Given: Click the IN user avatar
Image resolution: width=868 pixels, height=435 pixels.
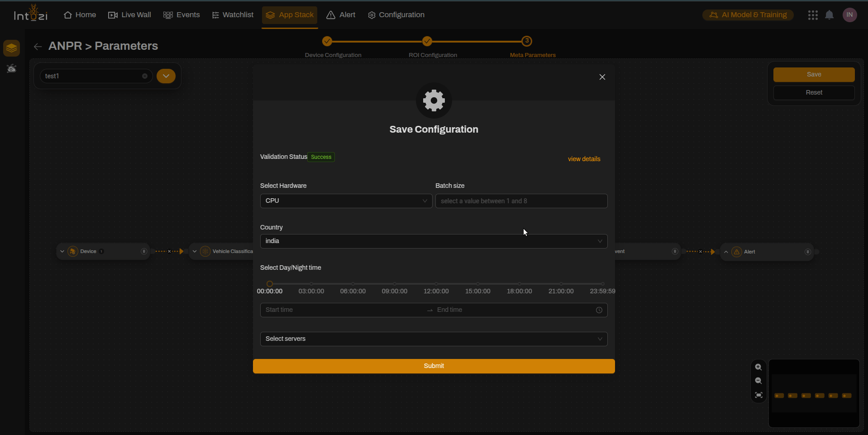Looking at the screenshot, I should pos(849,15).
